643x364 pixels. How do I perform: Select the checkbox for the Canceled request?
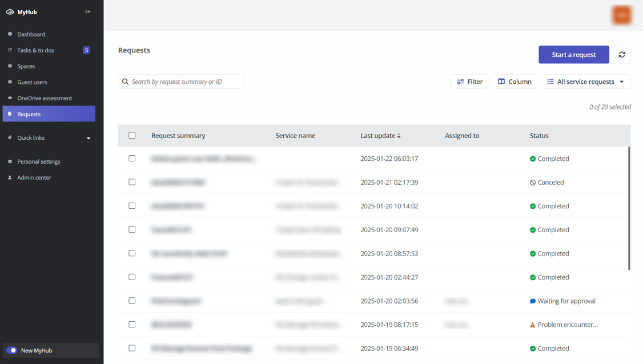(132, 182)
